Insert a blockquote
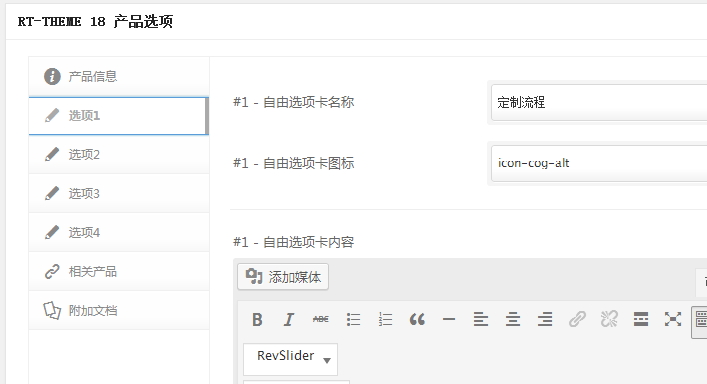707x384 pixels. point(417,320)
